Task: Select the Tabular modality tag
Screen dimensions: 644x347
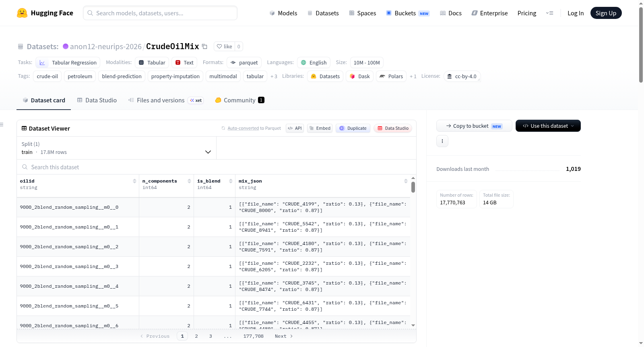Action: click(152, 62)
